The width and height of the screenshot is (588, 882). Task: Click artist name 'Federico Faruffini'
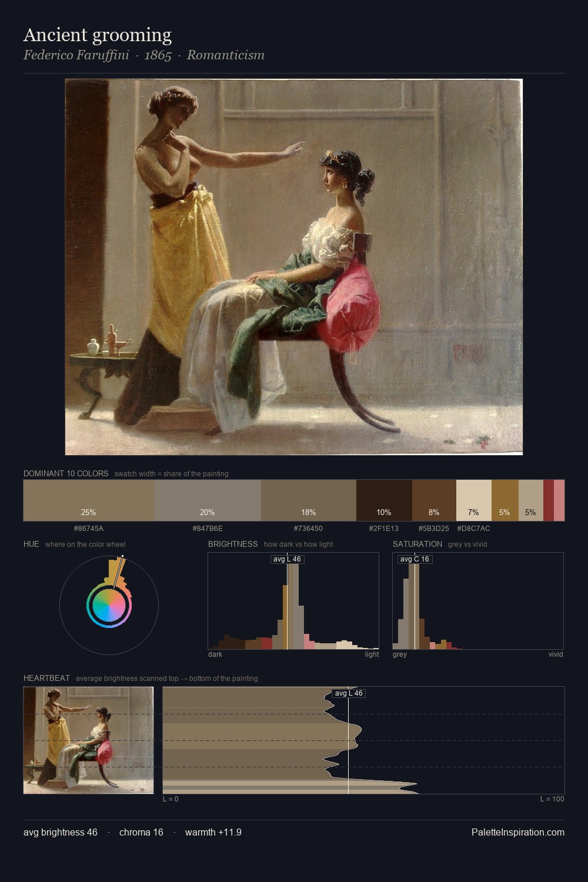[76, 55]
